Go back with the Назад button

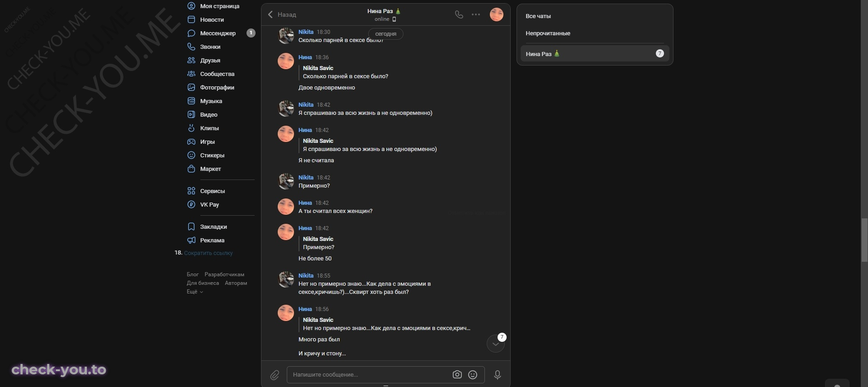coord(282,14)
